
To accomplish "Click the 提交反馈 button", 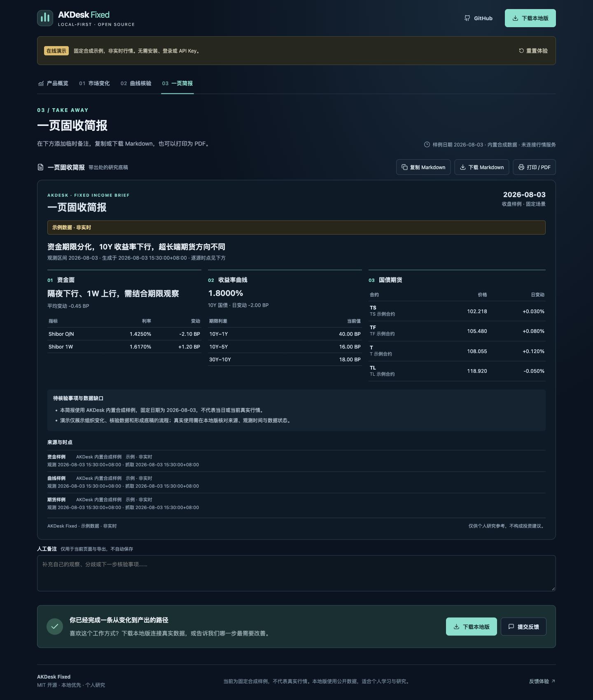I will point(523,627).
